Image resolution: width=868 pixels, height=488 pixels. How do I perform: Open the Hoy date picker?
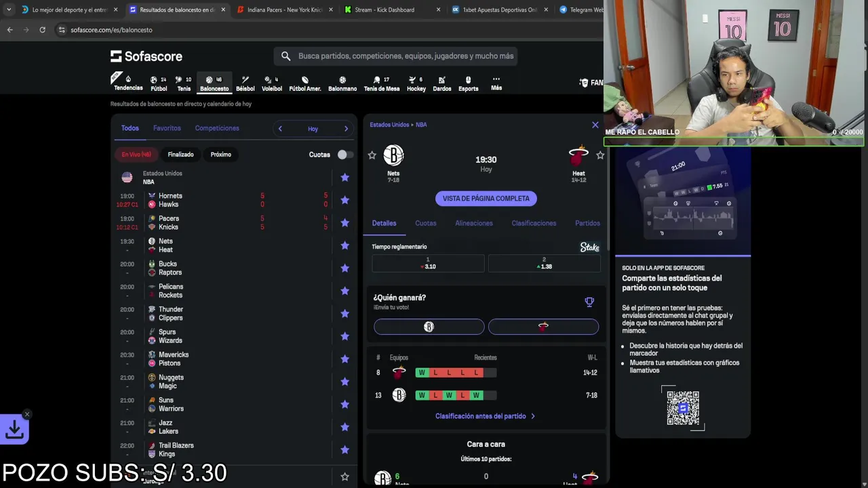pos(313,129)
